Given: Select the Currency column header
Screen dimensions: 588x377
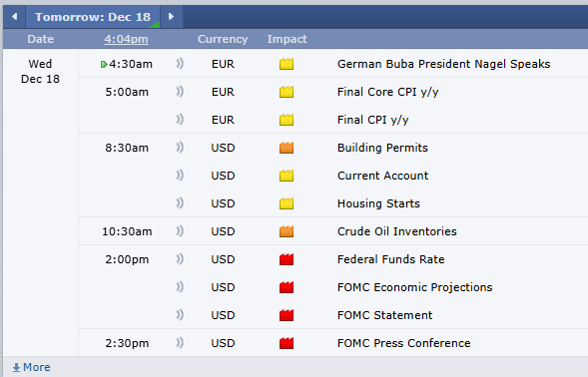Looking at the screenshot, I should pyautogui.click(x=223, y=39).
